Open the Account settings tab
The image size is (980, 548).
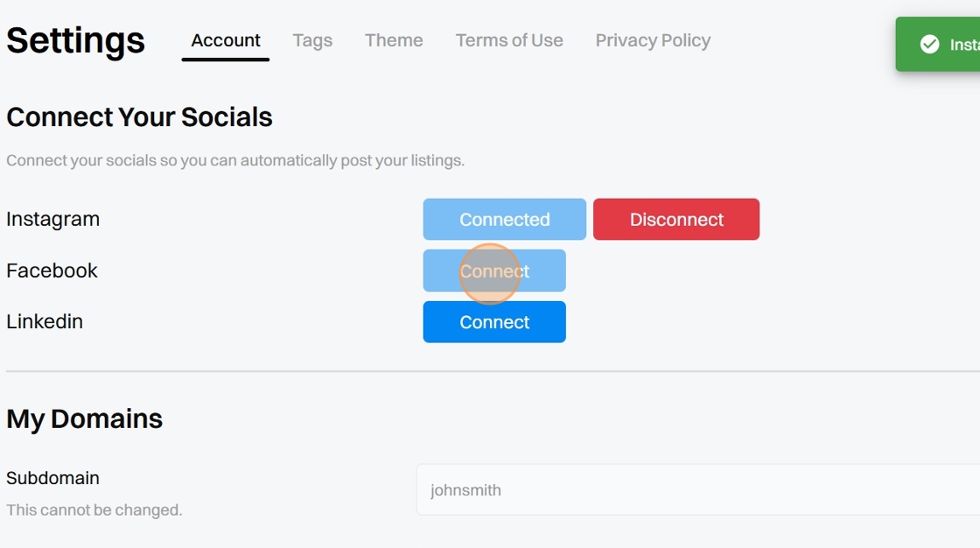pos(226,40)
